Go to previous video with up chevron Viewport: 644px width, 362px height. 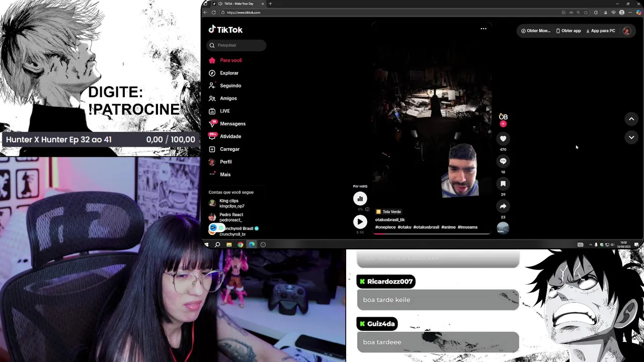[x=631, y=119]
